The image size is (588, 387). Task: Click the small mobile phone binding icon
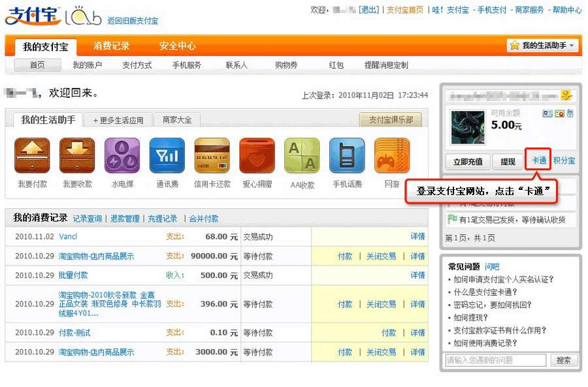pyautogui.click(x=570, y=113)
